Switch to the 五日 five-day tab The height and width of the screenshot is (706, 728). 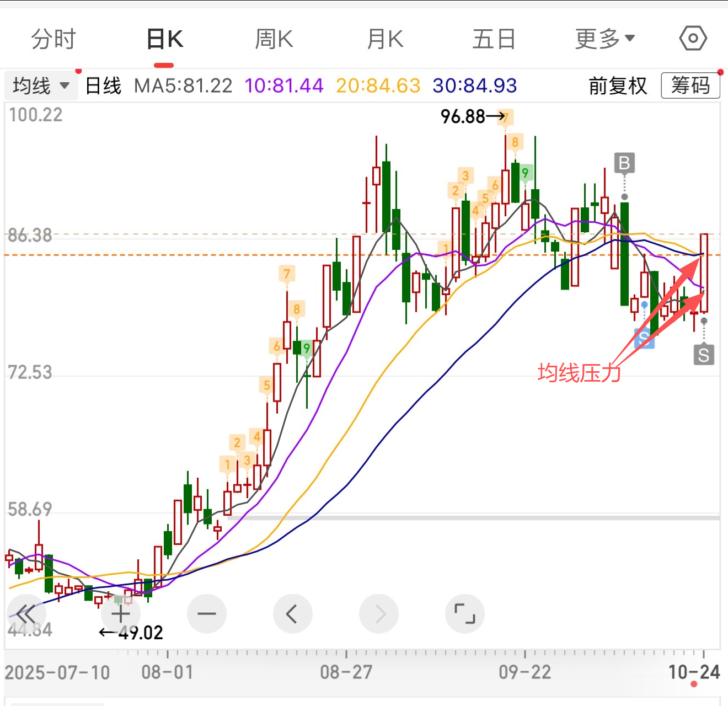pyautogui.click(x=494, y=39)
